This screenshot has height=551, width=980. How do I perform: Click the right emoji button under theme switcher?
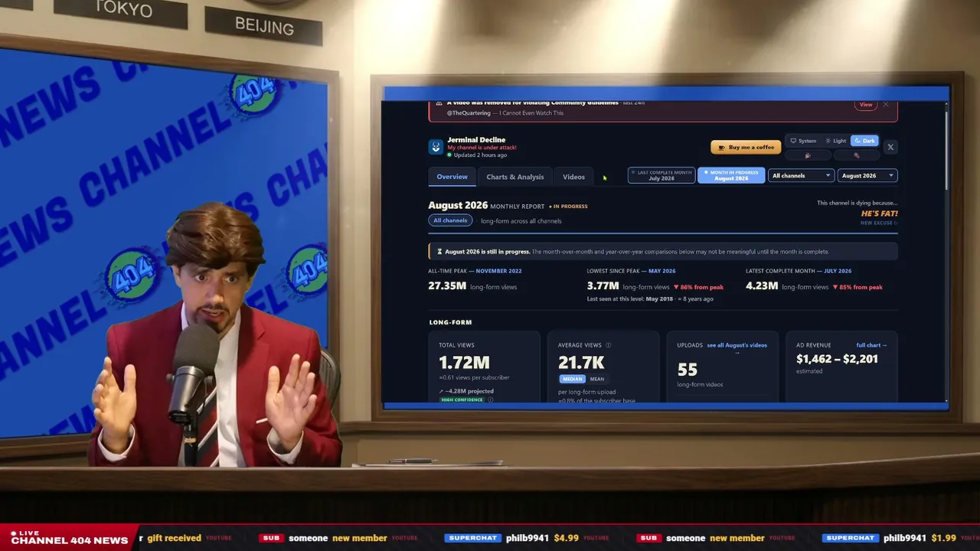pos(856,155)
